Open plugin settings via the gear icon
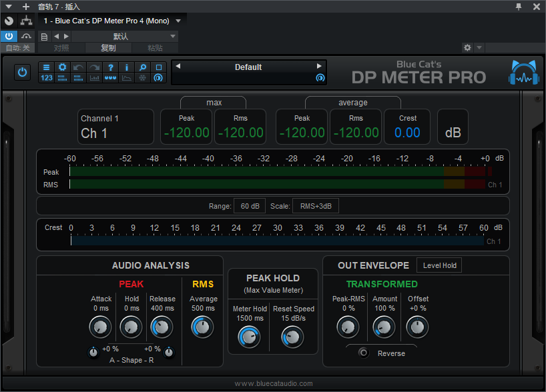 point(62,67)
